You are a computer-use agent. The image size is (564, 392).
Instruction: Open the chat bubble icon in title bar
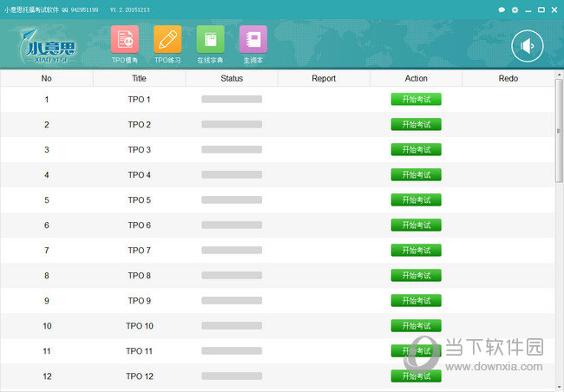click(x=502, y=10)
